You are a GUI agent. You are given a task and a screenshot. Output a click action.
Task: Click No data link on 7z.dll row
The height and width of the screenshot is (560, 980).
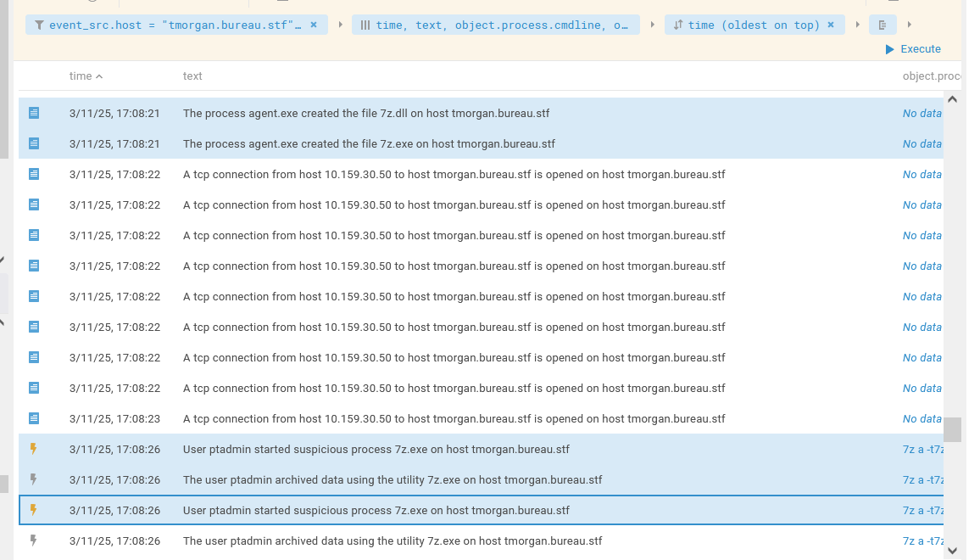pos(922,113)
